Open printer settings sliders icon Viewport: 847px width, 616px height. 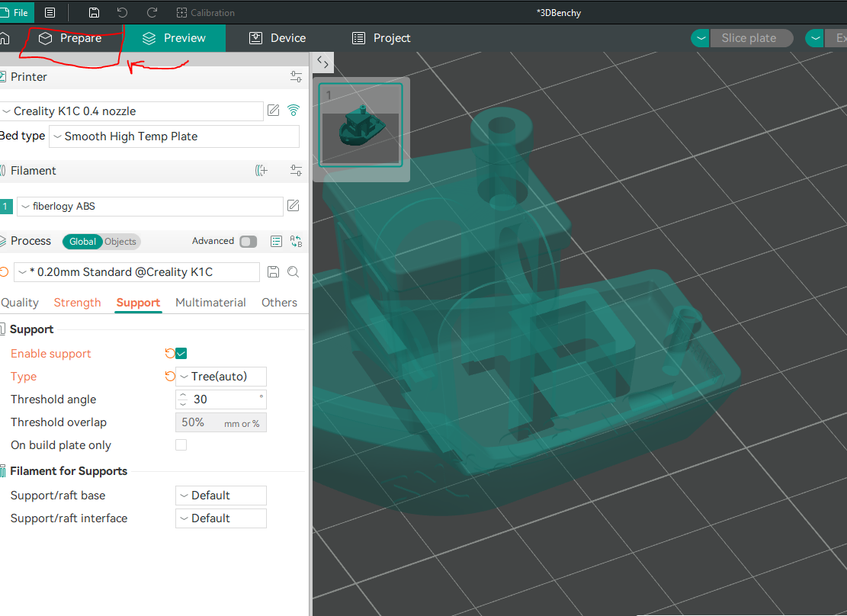(296, 77)
